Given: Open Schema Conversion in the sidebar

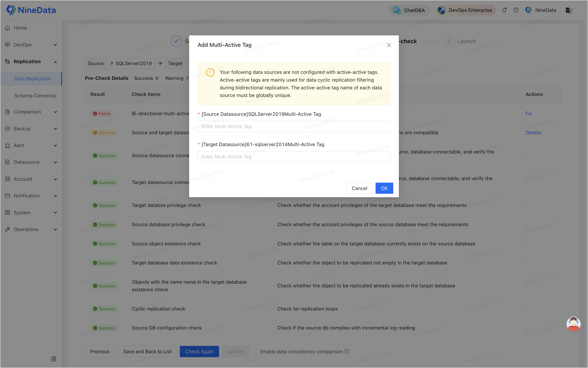Looking at the screenshot, I should [35, 95].
